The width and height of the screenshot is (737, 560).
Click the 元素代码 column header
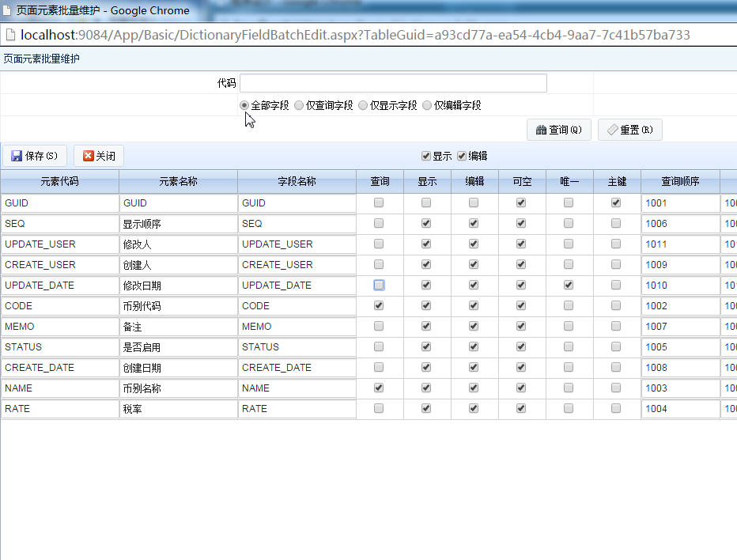pos(59,181)
